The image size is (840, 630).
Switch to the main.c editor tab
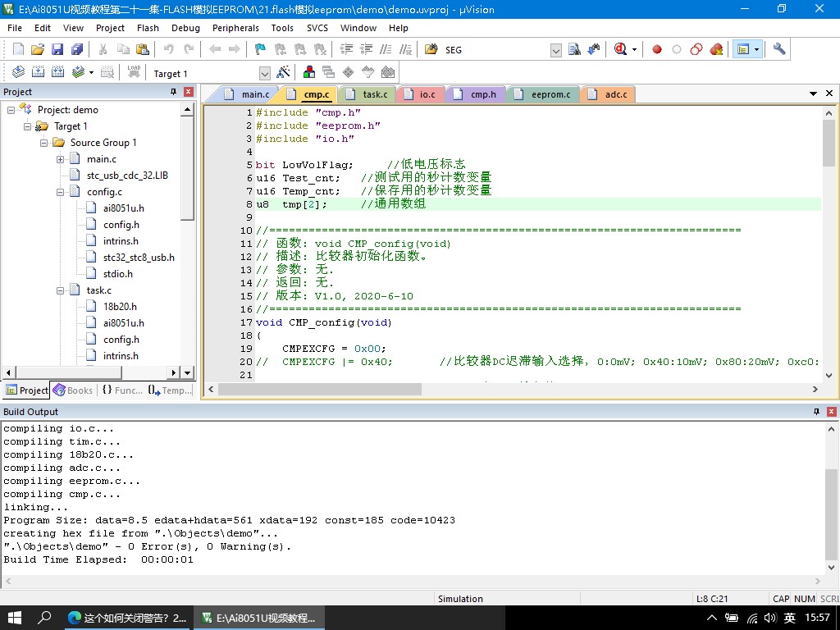248,94
